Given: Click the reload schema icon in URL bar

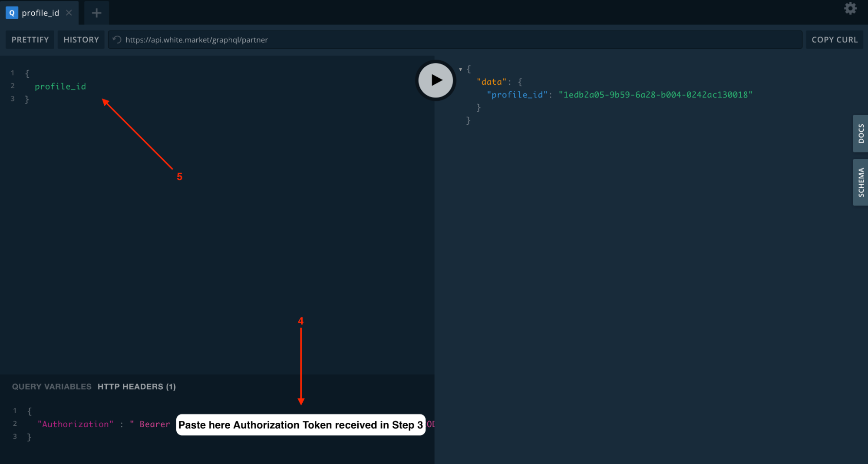Looking at the screenshot, I should 117,40.
